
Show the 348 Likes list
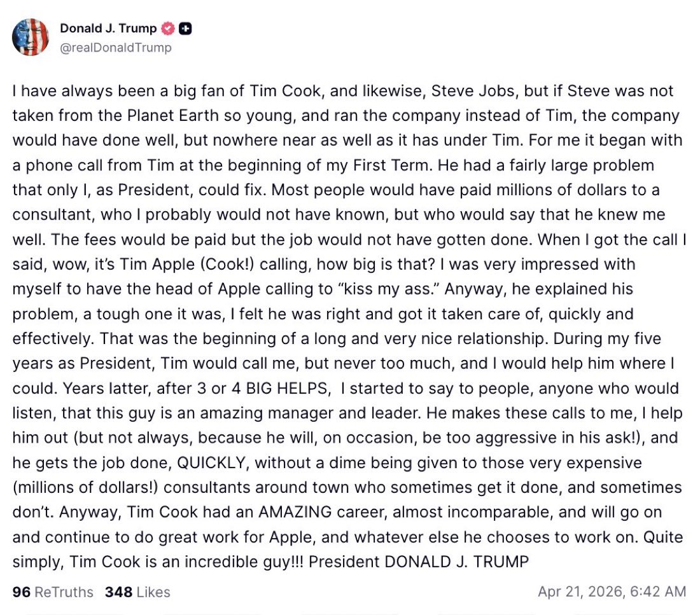[x=137, y=592]
